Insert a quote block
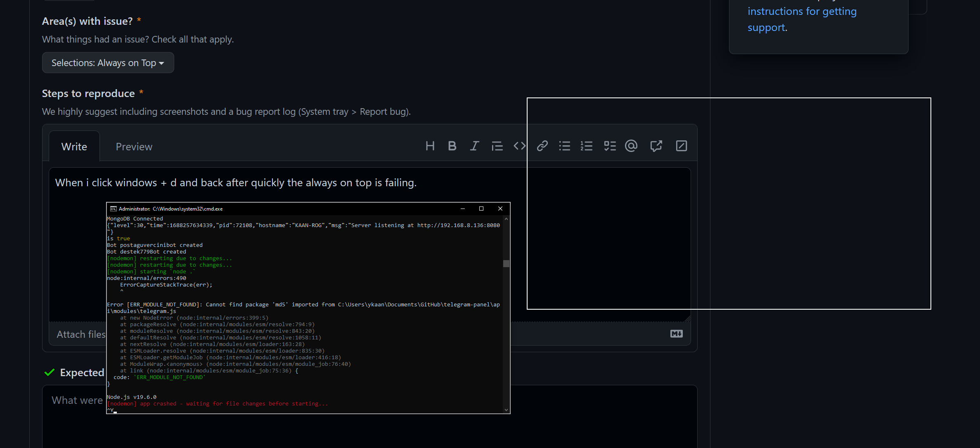 (x=497, y=145)
